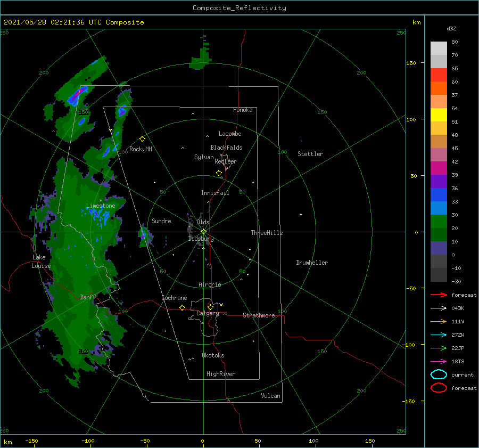Click the orange 111V arrow icon
The height and width of the screenshot is (448, 479).
coord(439,321)
